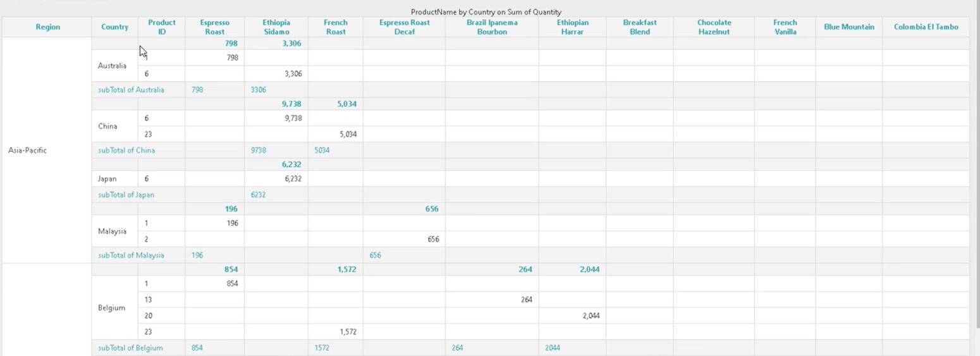
Task: Click the 854 value in Belgium row 1
Action: point(232,284)
